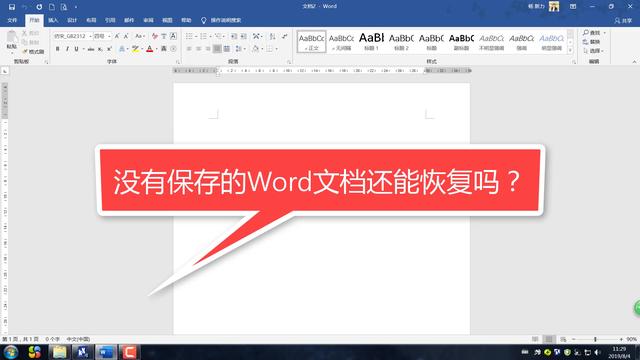Toggle Align Left paragraph alignment

pos(189,49)
